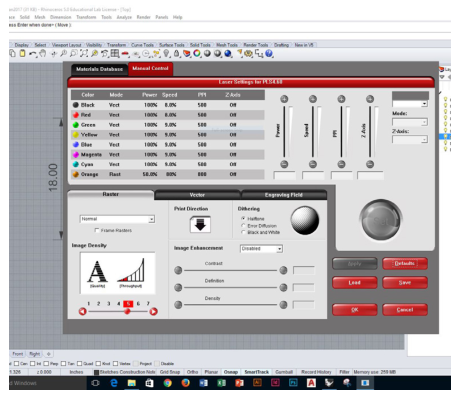Click the blue sphere Render icon

(x=228, y=53)
